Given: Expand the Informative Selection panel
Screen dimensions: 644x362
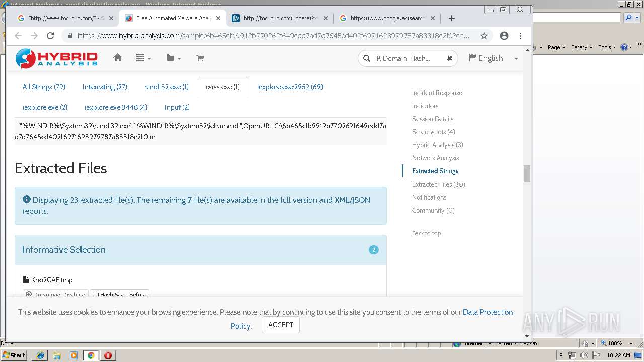Looking at the screenshot, I should [201, 250].
